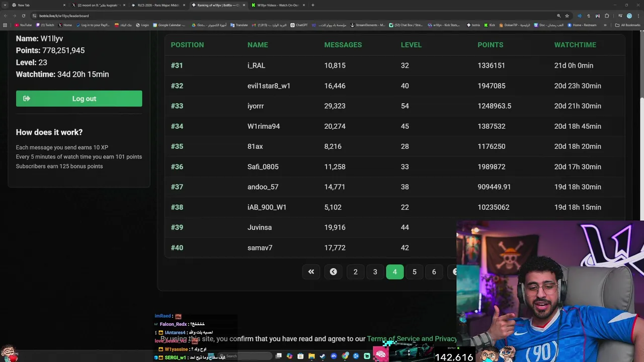This screenshot has width=644, height=362.
Task: Select the name i_RAL in row #31
Action: [256, 65]
